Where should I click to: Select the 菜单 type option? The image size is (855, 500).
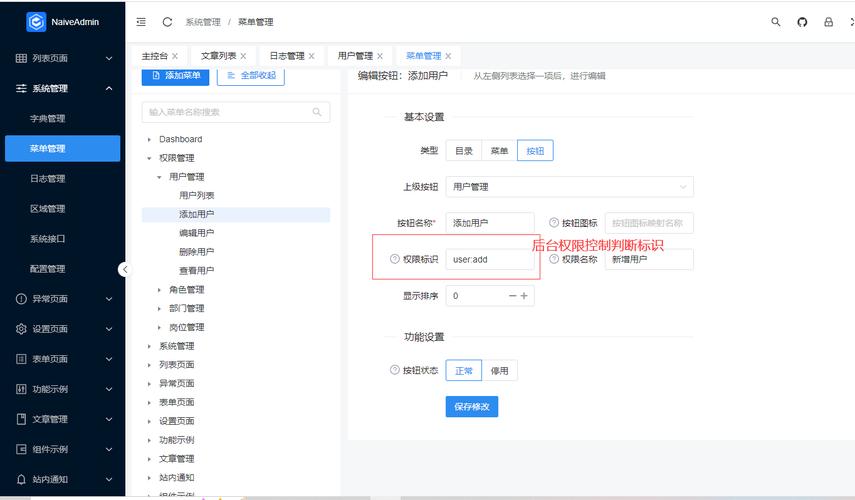pyautogui.click(x=499, y=150)
